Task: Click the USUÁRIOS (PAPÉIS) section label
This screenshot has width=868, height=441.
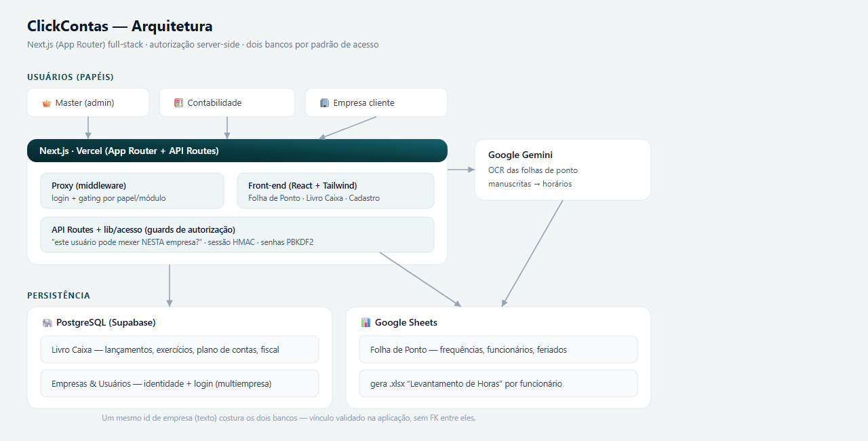Action: click(x=71, y=77)
